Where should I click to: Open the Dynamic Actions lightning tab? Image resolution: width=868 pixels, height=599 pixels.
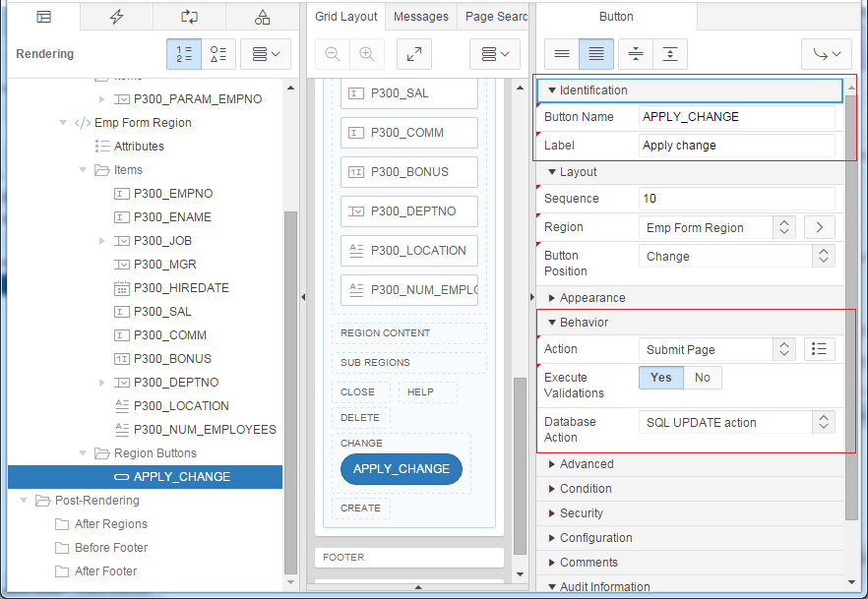pyautogui.click(x=116, y=17)
